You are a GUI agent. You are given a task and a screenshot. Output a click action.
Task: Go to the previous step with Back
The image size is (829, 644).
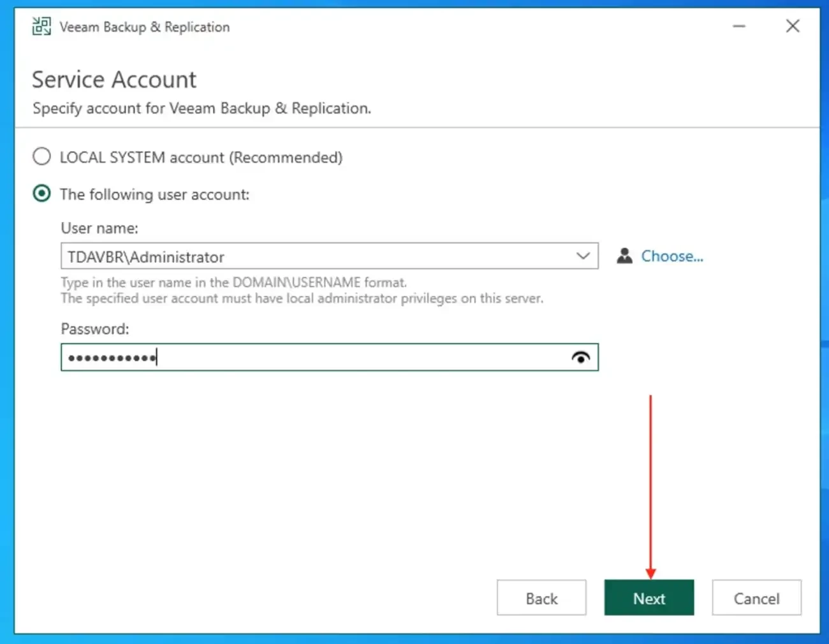tap(541, 598)
